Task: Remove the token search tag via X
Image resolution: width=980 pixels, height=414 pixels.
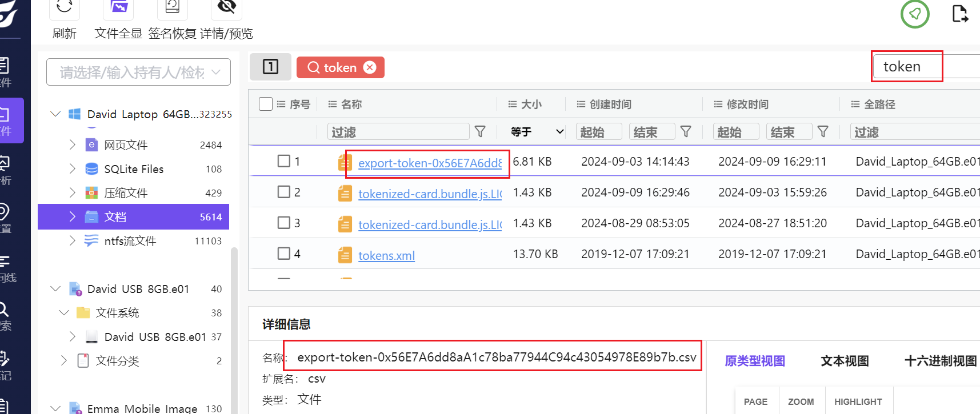Action: [370, 67]
